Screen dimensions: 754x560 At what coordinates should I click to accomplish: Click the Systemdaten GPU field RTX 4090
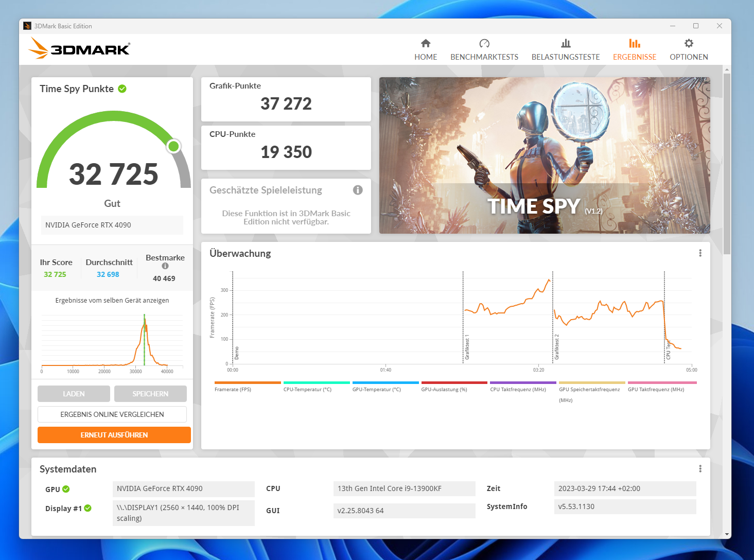click(184, 488)
